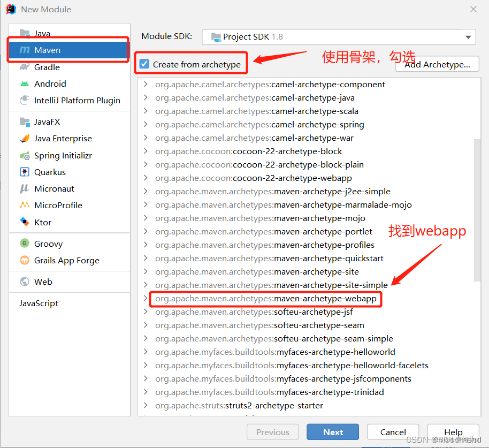The image size is (489, 448).
Task: Select the Grails App Forge module type
Action: click(x=69, y=260)
